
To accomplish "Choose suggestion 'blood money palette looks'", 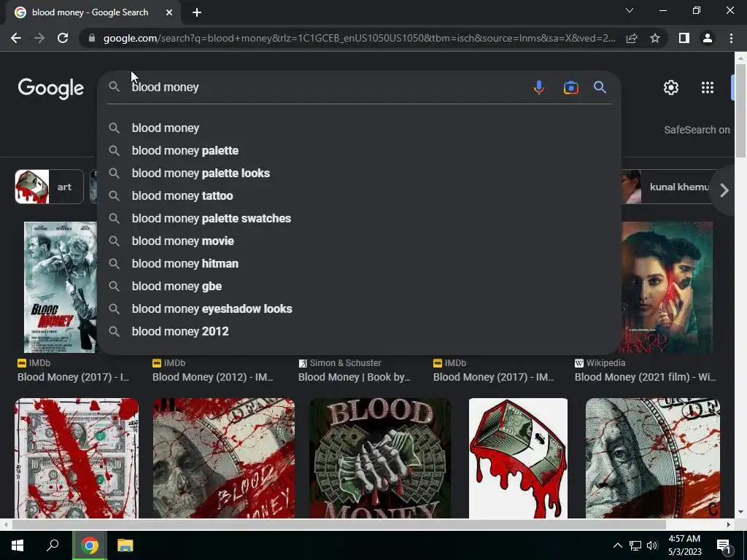I will tap(359, 174).
